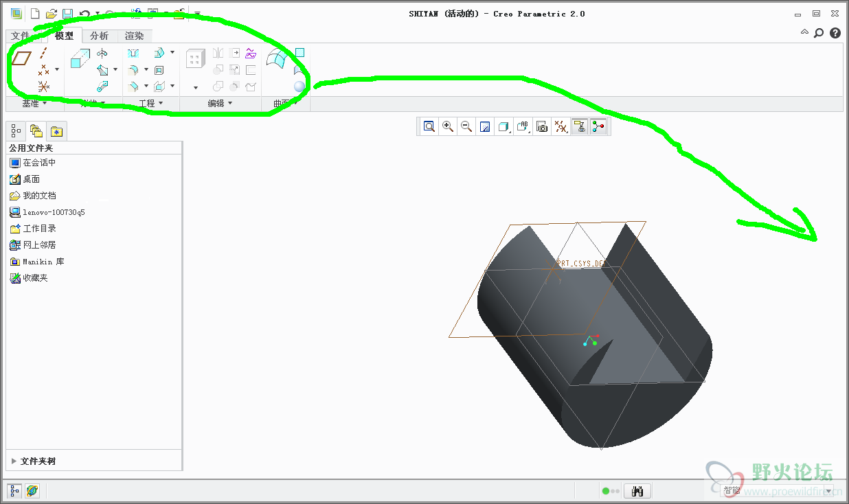Switch to the 渲染 ribbon tab

135,36
